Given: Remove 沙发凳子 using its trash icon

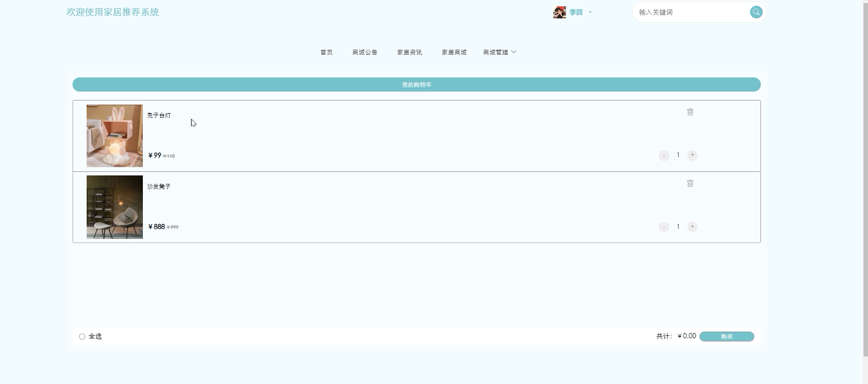Looking at the screenshot, I should coord(690,183).
